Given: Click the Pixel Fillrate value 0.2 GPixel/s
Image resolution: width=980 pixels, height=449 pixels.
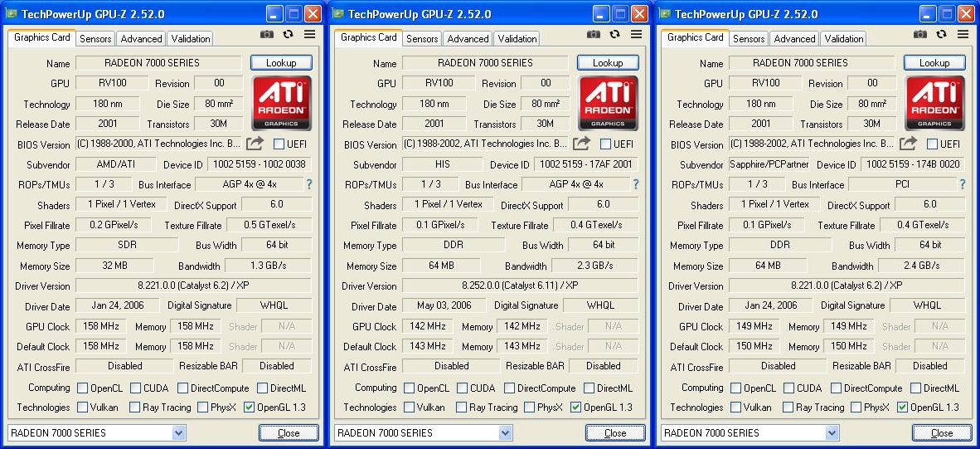Looking at the screenshot, I should (x=113, y=224).
